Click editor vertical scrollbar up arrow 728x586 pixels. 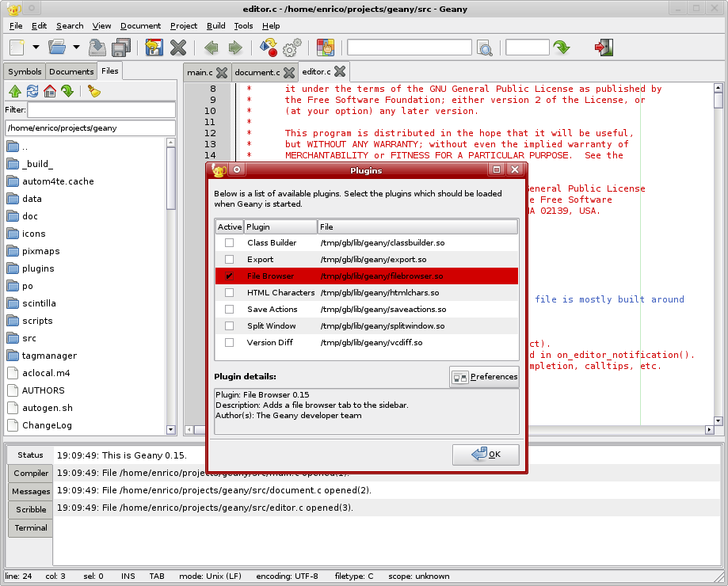tap(718, 88)
